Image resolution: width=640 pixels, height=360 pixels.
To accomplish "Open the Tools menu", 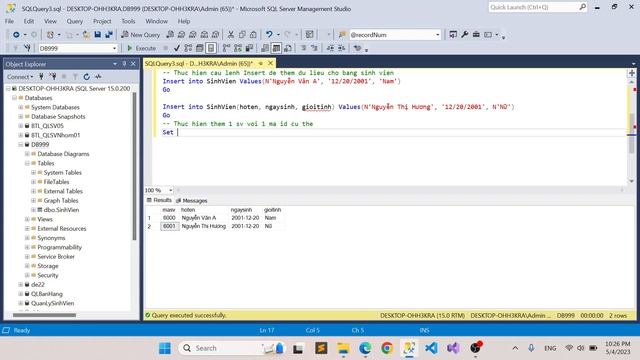I will pos(128,21).
